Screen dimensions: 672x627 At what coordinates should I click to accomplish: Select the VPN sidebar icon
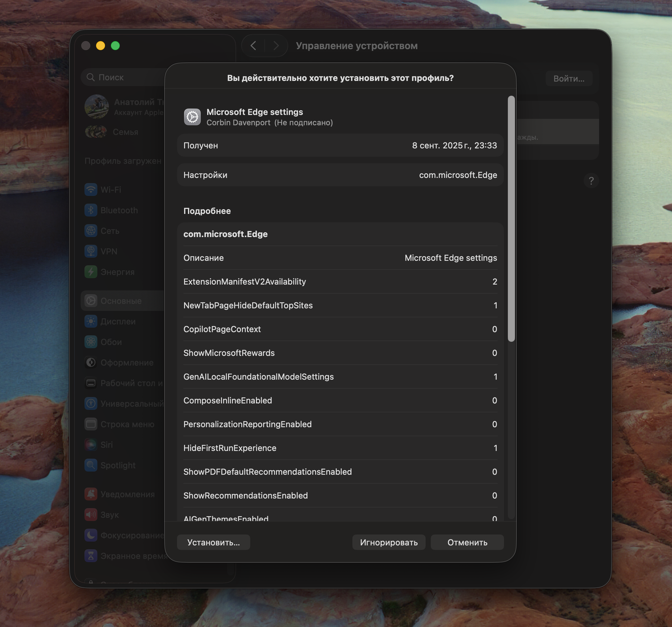(91, 251)
